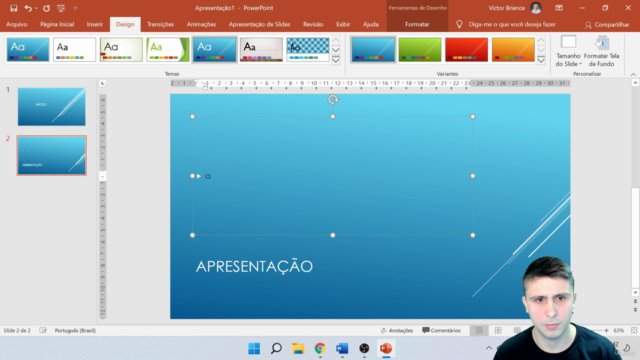Open ribbon display options icon
Image resolution: width=640 pixels, height=360 pixels.
[559, 8]
